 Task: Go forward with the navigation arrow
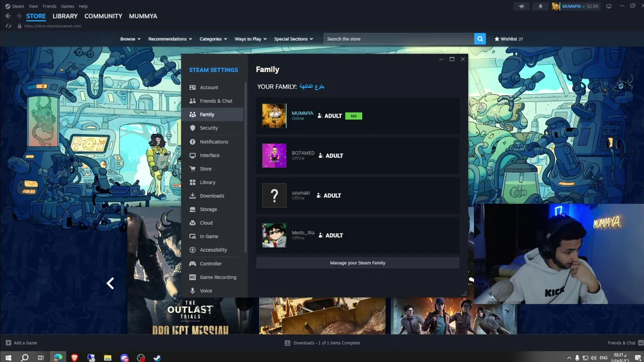(19, 16)
